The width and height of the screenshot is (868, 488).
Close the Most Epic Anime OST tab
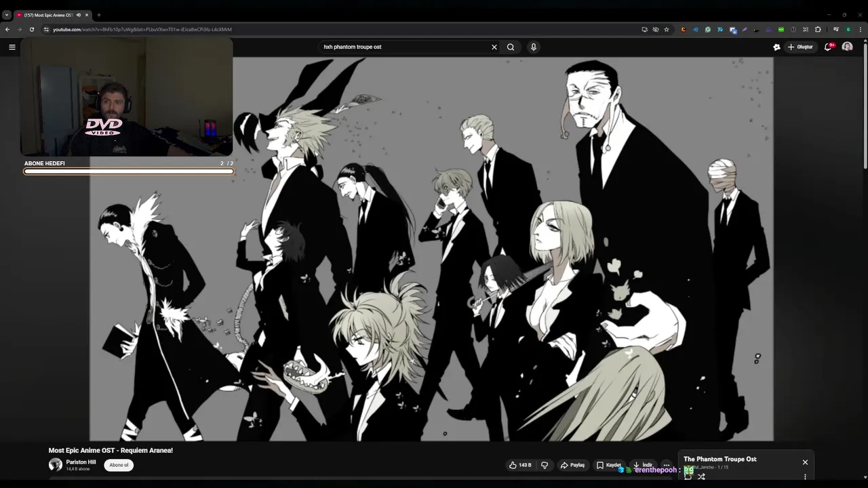click(87, 15)
